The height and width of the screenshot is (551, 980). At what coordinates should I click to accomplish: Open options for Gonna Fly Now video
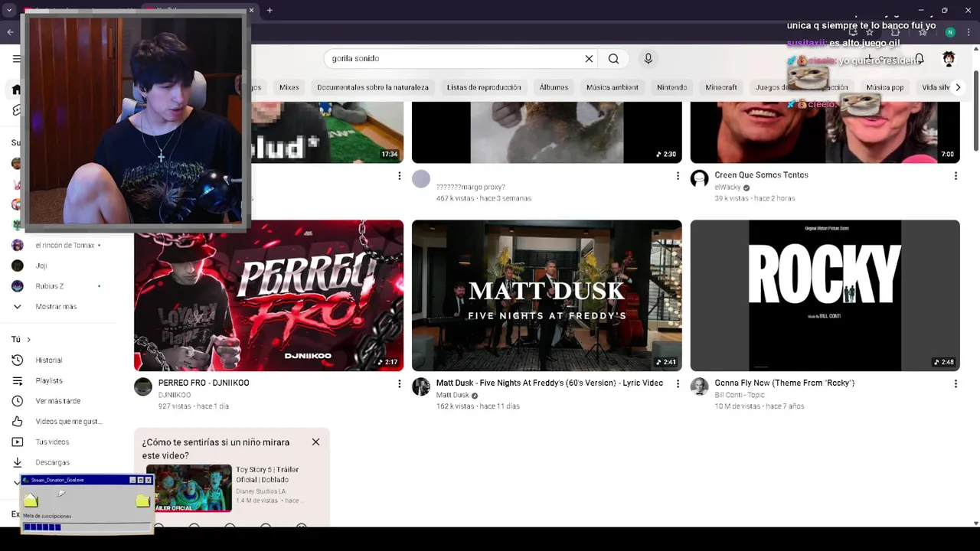click(955, 383)
